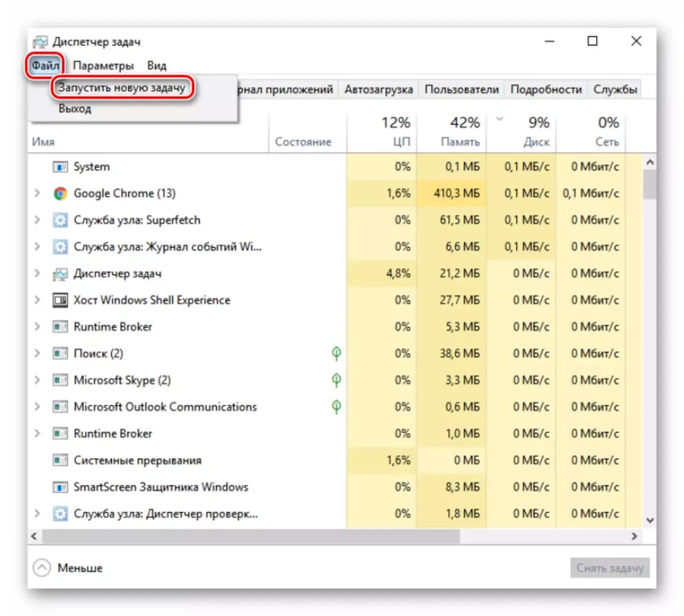Click the vertical scrollbar thumb

click(649, 185)
